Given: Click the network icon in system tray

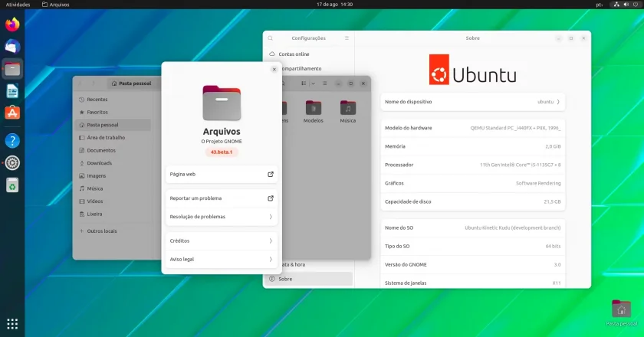Looking at the screenshot, I should [616, 5].
